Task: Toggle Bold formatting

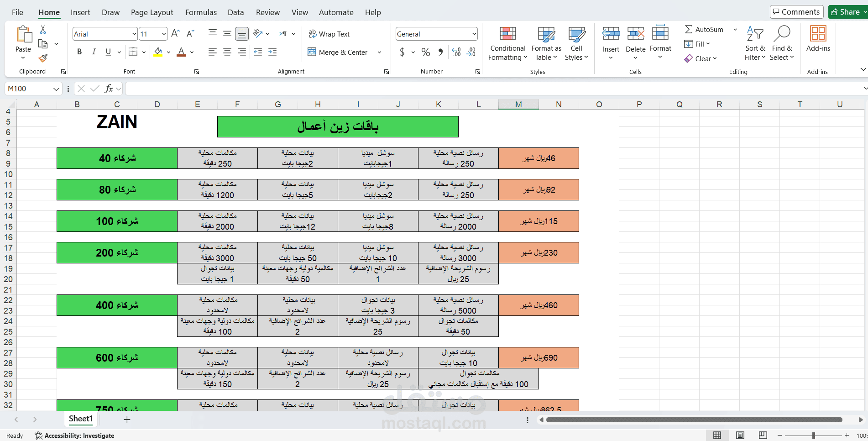Action: pos(79,52)
